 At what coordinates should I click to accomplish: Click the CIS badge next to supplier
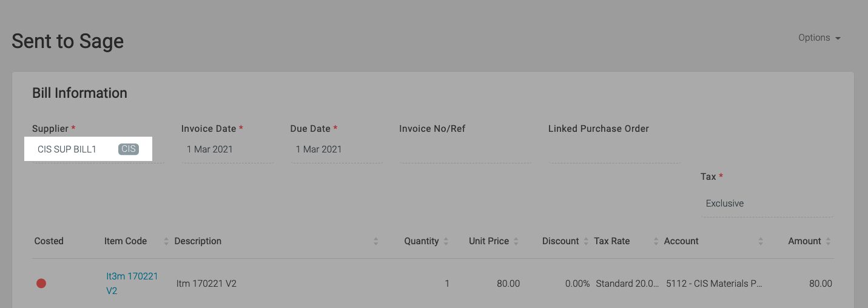click(129, 149)
